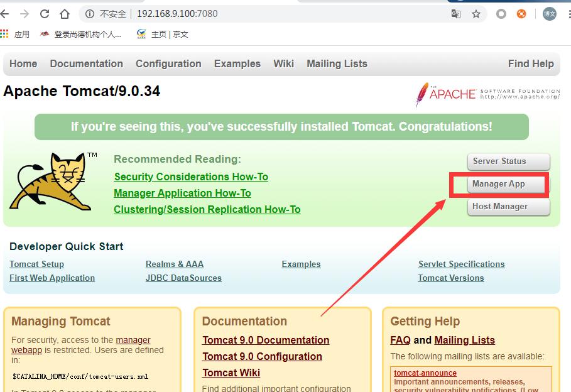Viewport: 571px width, 392px height.
Task: Open the Configuration nav item
Action: [x=168, y=63]
